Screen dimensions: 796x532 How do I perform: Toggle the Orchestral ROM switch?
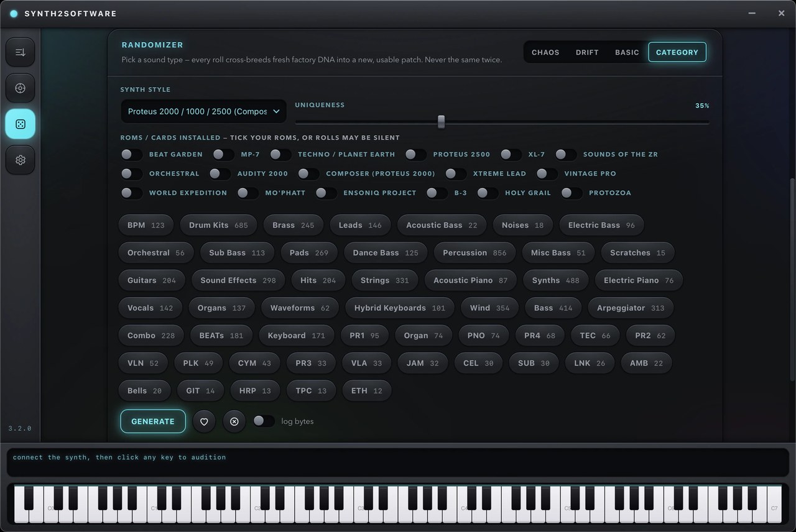[x=131, y=173]
